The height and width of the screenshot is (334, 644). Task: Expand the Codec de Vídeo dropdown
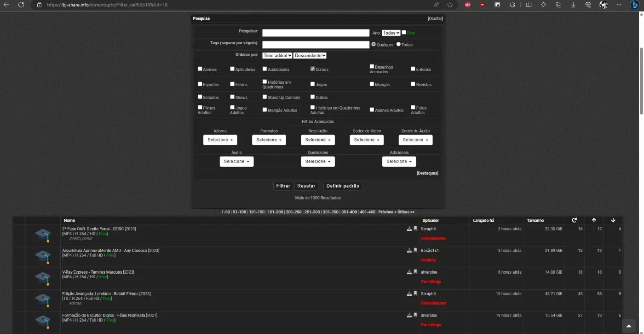(367, 140)
